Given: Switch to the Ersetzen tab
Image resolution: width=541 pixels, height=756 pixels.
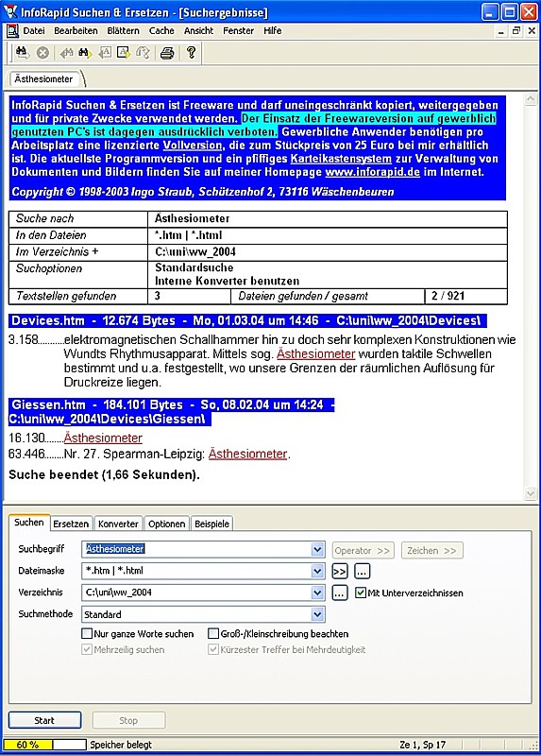Looking at the screenshot, I should tap(71, 524).
